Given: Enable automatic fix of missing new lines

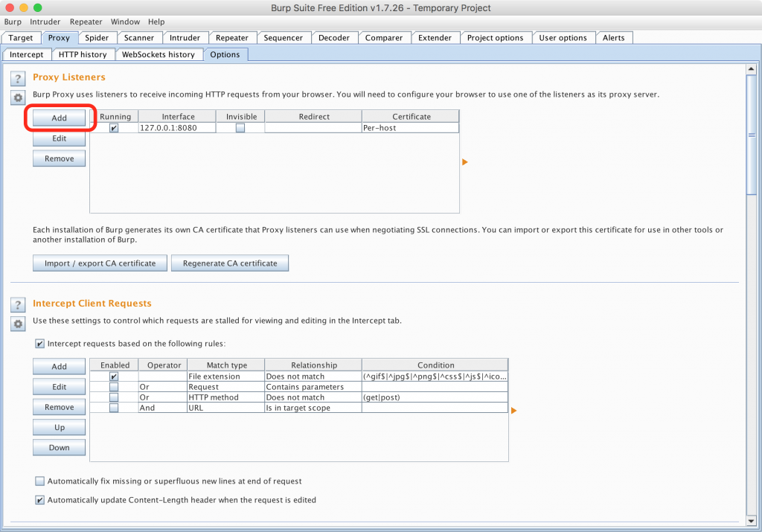Looking at the screenshot, I should pyautogui.click(x=39, y=481).
